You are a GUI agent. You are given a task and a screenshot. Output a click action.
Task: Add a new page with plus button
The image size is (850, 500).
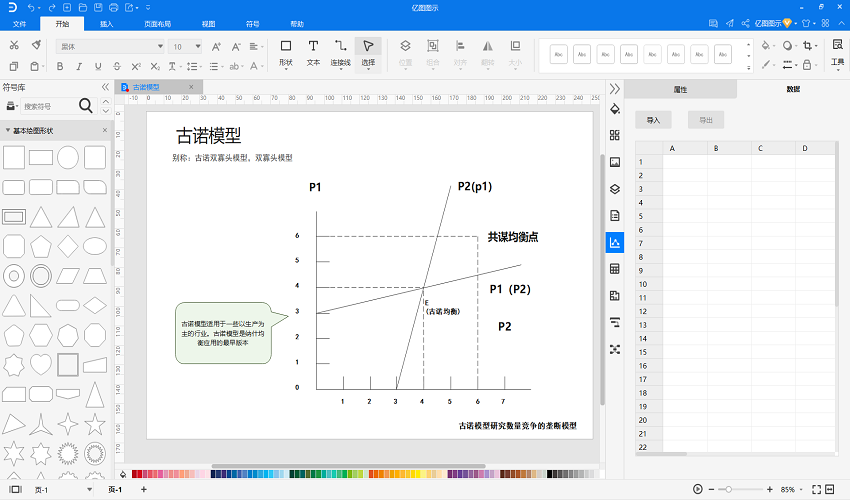144,489
